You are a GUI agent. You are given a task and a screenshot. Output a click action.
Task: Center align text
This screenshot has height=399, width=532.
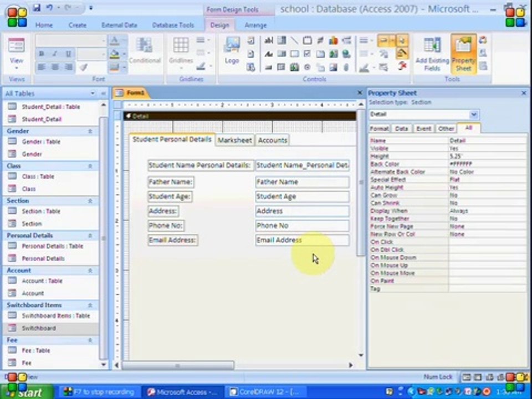(x=55, y=67)
